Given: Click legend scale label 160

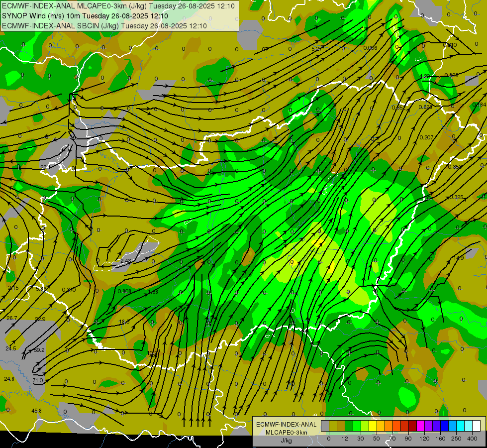Looking at the screenshot, I should pos(440,439).
